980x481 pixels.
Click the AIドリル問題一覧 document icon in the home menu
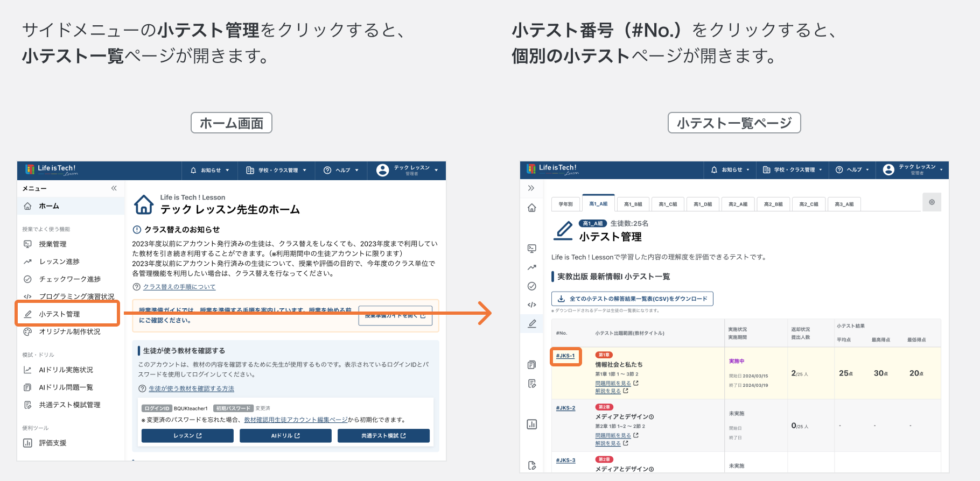point(27,387)
